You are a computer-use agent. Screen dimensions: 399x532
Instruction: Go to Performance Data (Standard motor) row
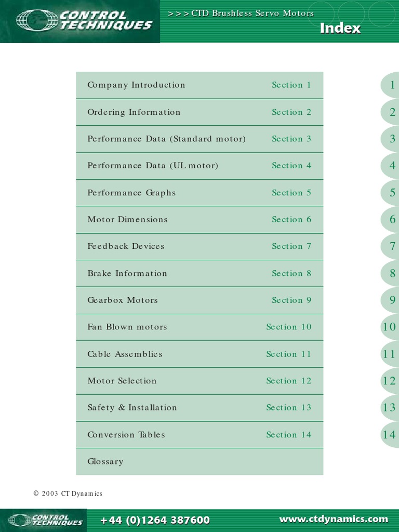point(166,139)
